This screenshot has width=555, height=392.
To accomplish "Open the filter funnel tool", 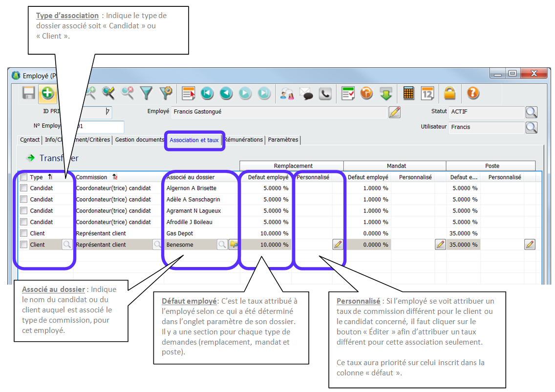I will click(146, 93).
